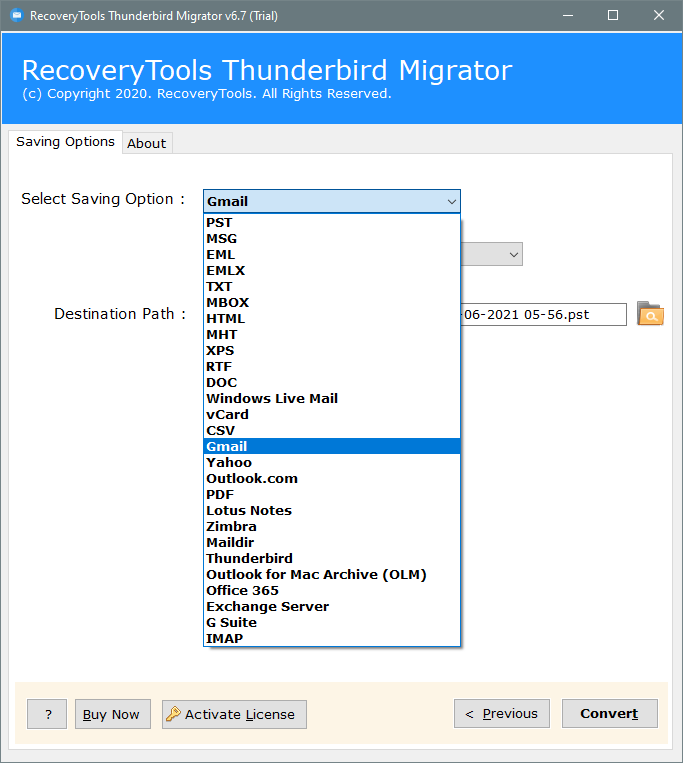Pick Zimbra in the dropdown list
Image resolution: width=683 pixels, height=763 pixels.
[332, 527]
